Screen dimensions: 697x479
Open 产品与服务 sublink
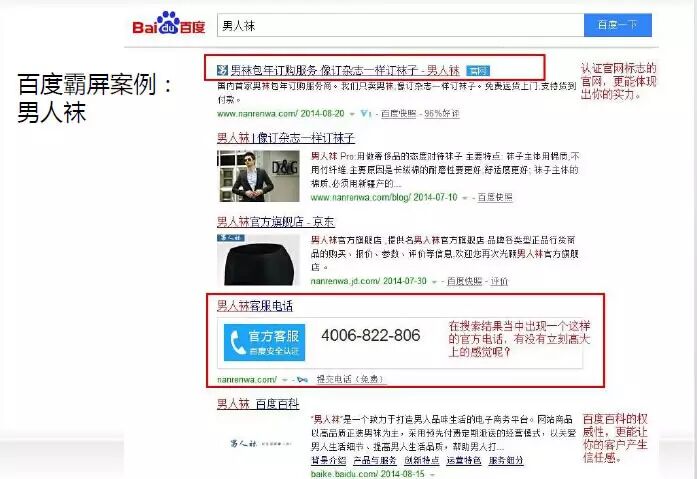click(375, 460)
